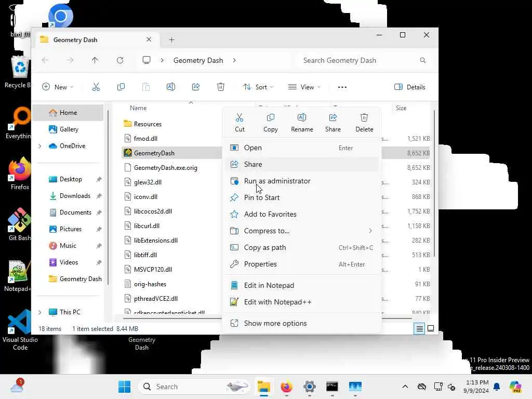
Task: Click the Refresh button
Action: tap(120, 60)
